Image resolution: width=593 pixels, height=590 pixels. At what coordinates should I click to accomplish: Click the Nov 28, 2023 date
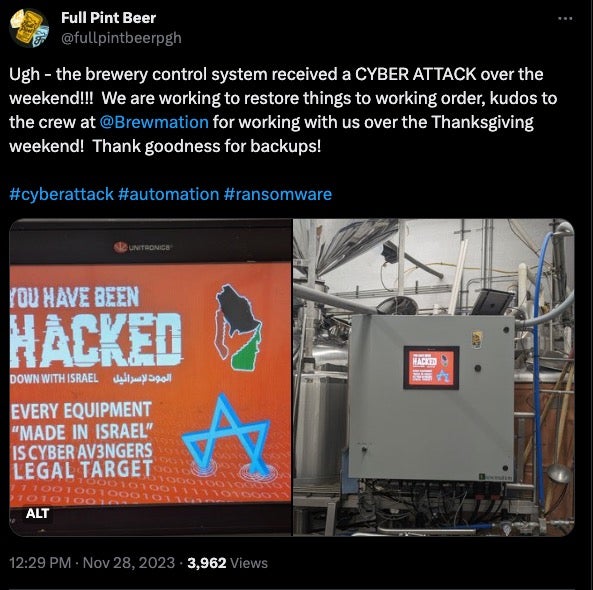129,563
